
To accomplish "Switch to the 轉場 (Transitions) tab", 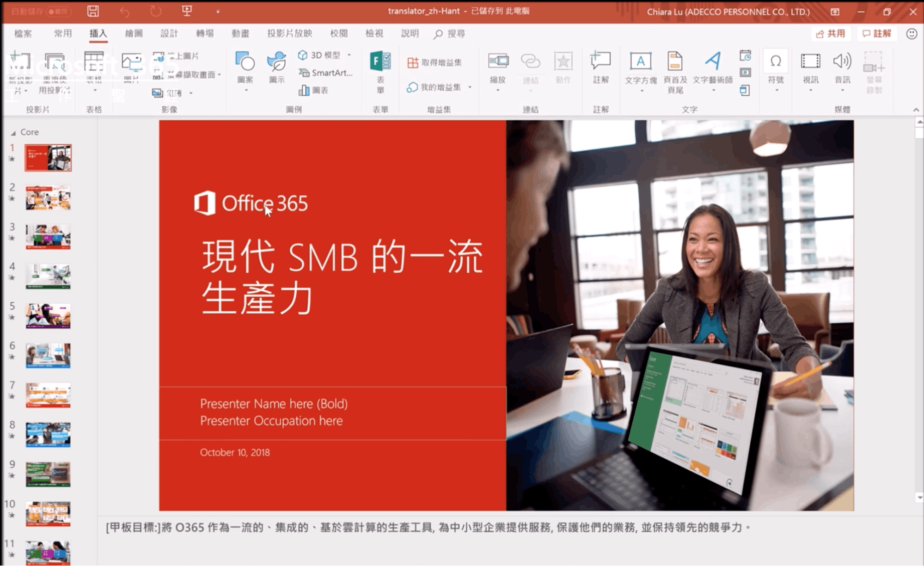I will [x=205, y=34].
